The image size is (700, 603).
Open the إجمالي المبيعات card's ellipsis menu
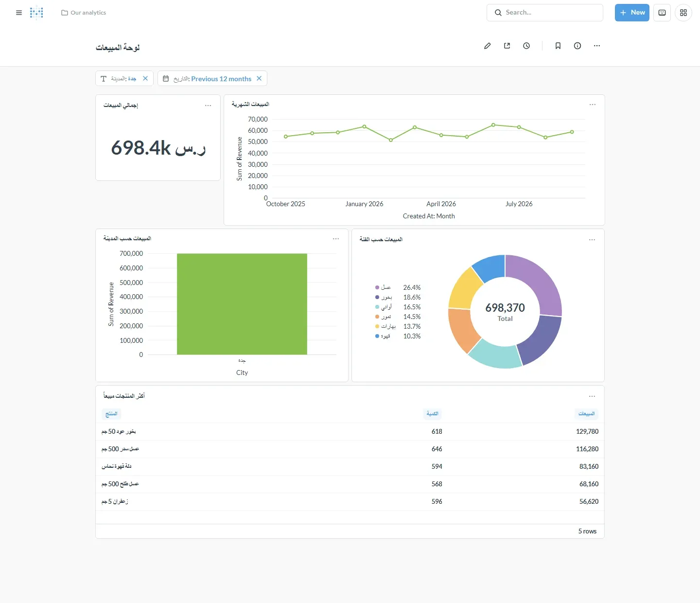[208, 106]
